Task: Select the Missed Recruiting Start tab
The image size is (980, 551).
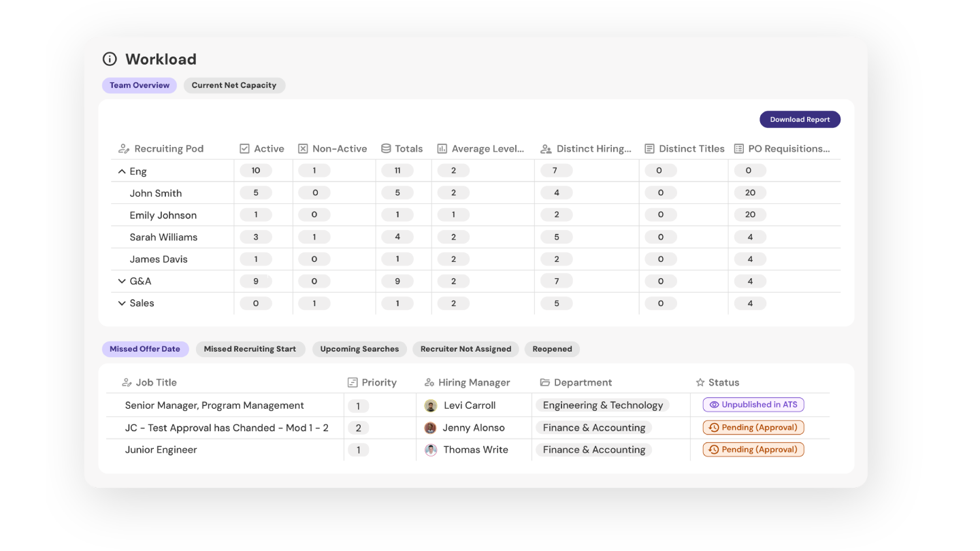Action: (250, 350)
